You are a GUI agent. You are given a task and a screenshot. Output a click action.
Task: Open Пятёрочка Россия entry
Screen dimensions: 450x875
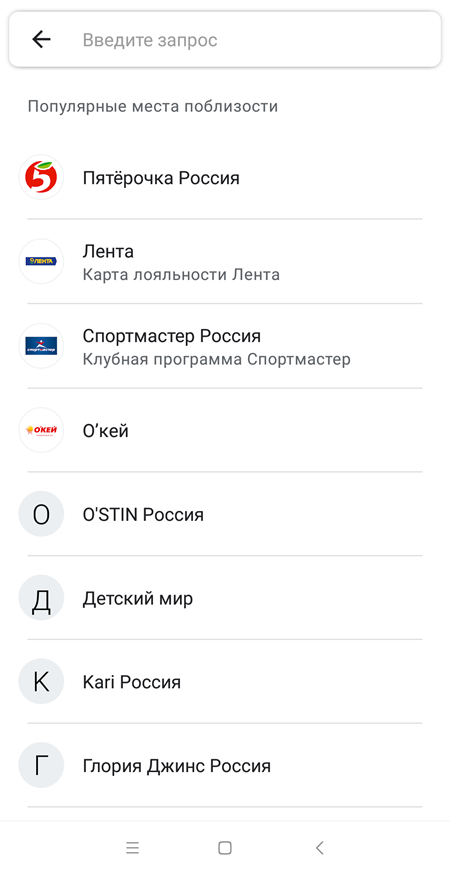point(225,178)
